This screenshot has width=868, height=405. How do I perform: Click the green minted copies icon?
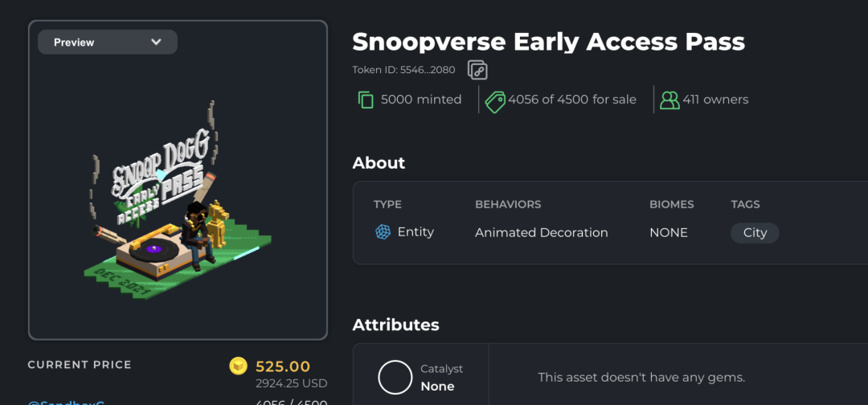point(366,100)
